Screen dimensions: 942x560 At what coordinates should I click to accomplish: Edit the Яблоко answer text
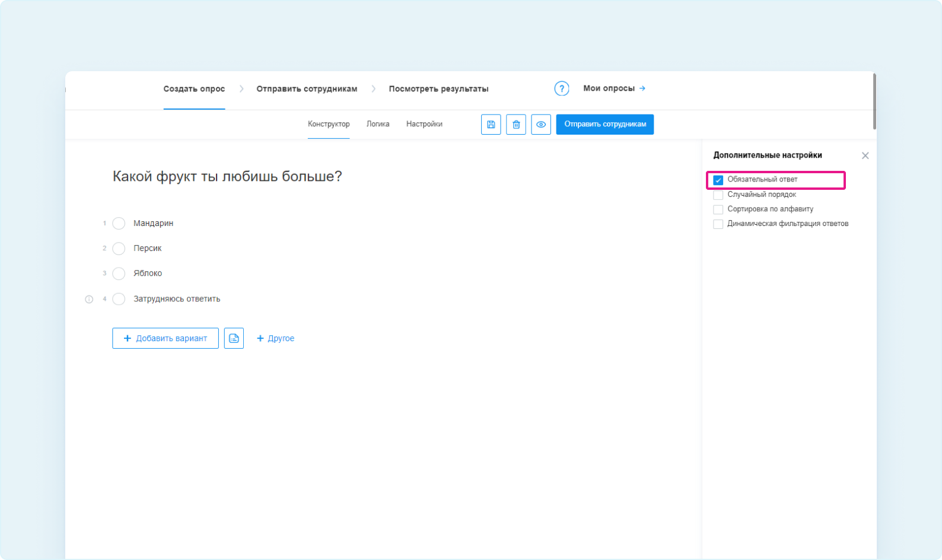tap(148, 273)
